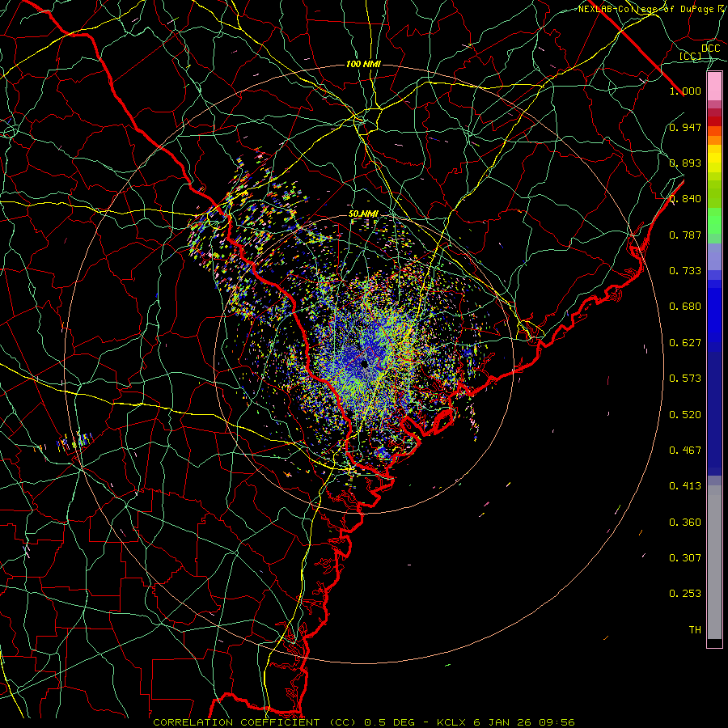Click the CORRELATION COEFFICIENT (CC) title text
The width and height of the screenshot is (728, 728).
tap(256, 722)
